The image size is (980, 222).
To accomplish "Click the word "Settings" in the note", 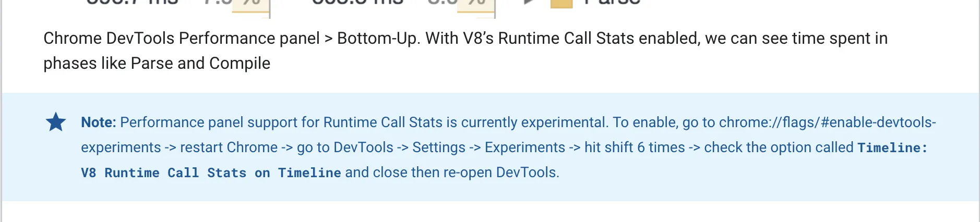I will pos(438,148).
